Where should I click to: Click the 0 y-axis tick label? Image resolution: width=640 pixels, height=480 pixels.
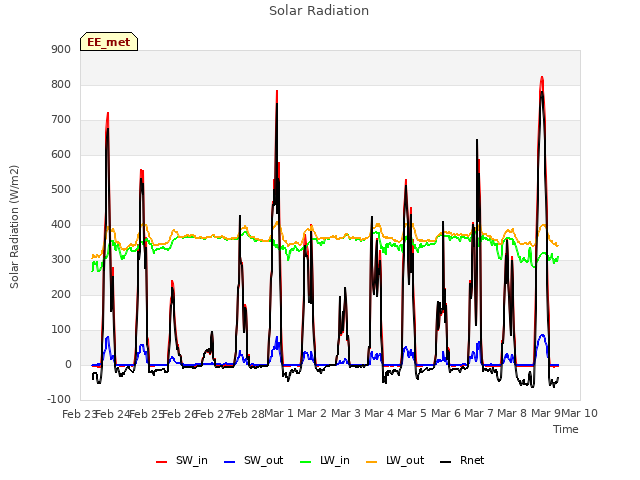tap(68, 365)
